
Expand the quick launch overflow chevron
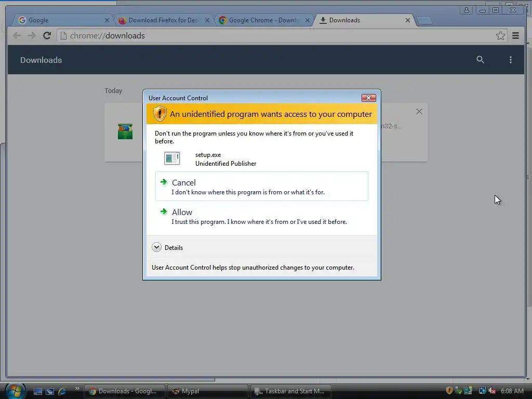point(77,389)
